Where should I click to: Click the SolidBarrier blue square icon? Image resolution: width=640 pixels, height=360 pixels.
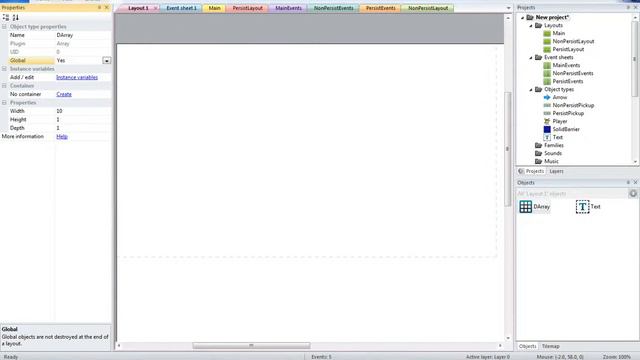547,129
